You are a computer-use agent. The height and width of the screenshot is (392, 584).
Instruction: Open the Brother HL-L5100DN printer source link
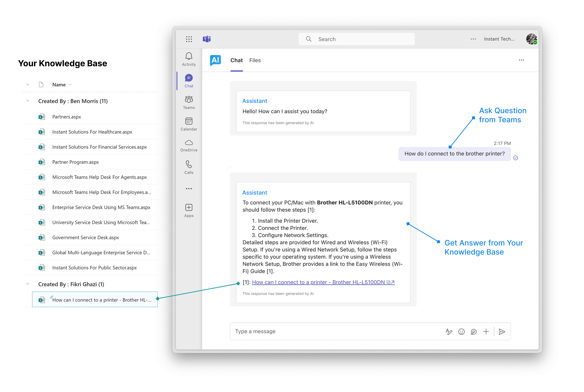pyautogui.click(x=318, y=282)
